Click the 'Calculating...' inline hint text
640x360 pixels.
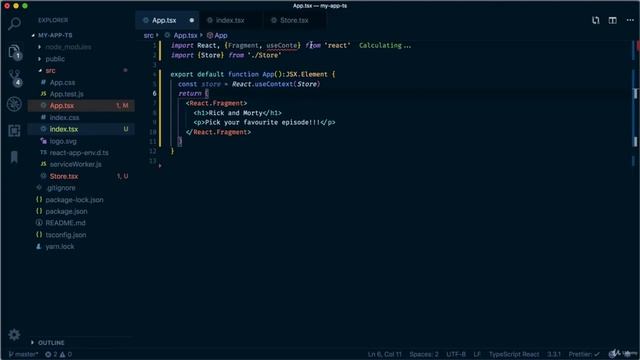[385, 46]
